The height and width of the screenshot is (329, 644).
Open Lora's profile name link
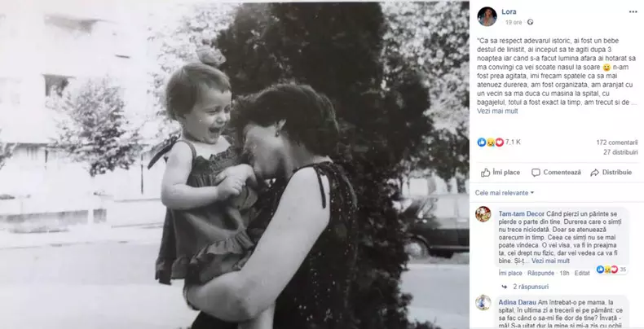point(509,12)
